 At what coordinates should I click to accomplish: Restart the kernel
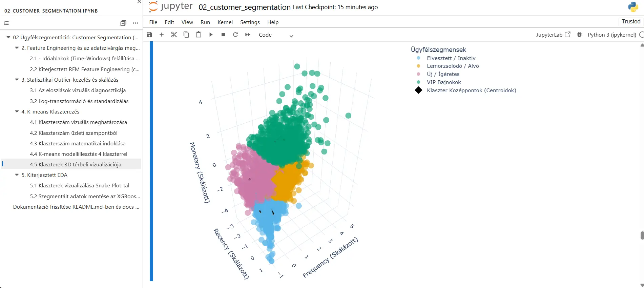pyautogui.click(x=235, y=35)
